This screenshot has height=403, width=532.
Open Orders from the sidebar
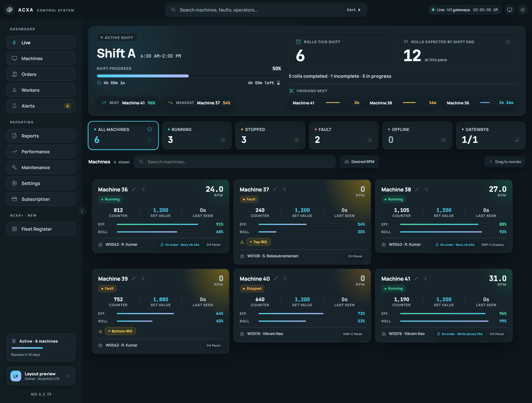(41, 74)
